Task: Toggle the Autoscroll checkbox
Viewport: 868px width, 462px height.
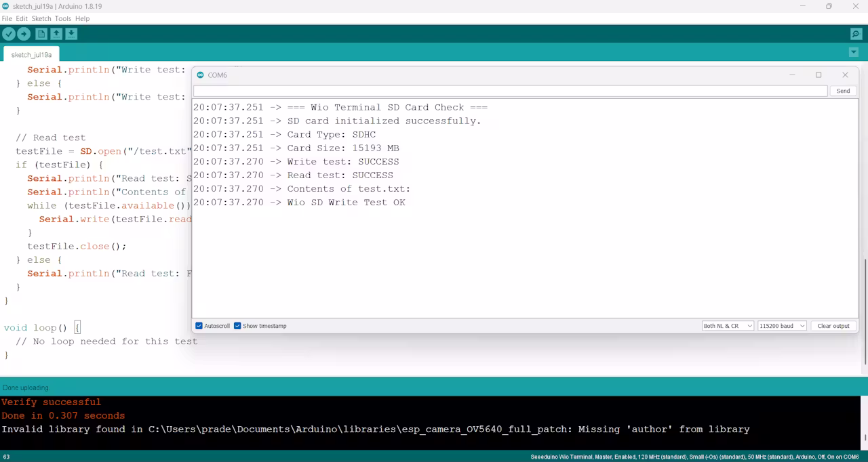Action: (199, 326)
